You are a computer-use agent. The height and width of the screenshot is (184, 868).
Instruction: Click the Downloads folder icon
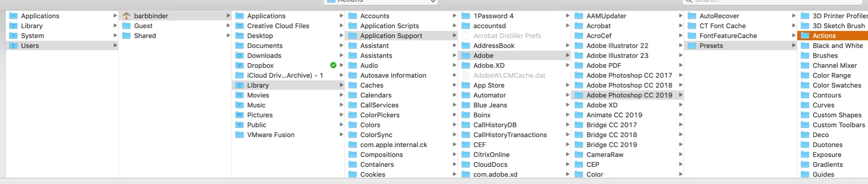240,55
